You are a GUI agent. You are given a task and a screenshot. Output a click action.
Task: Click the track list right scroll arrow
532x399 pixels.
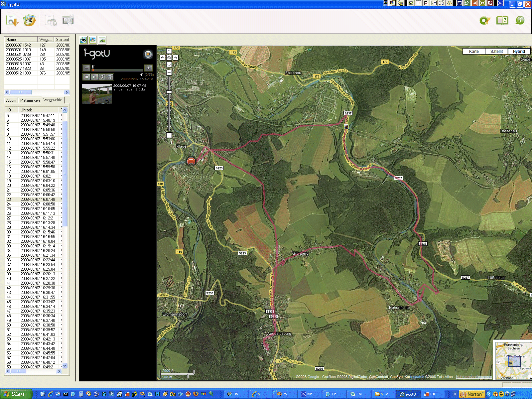pos(66,92)
